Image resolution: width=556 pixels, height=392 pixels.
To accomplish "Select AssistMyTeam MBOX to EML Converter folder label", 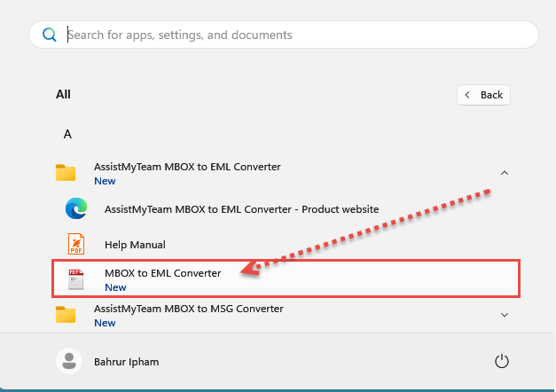I will coord(187,167).
